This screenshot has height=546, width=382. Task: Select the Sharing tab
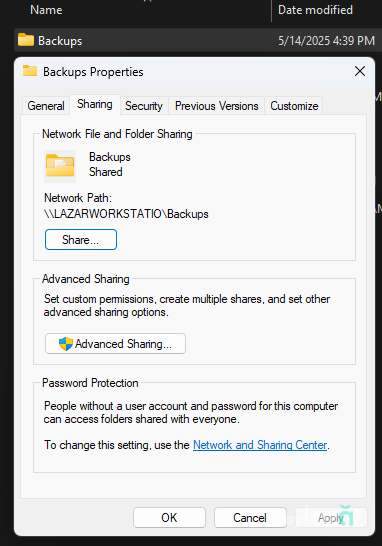(x=95, y=104)
